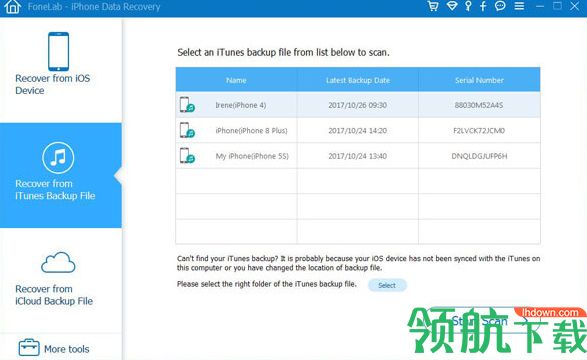This screenshot has height=360, width=587.
Task: Click the Facebook icon in title bar
Action: [483, 6]
